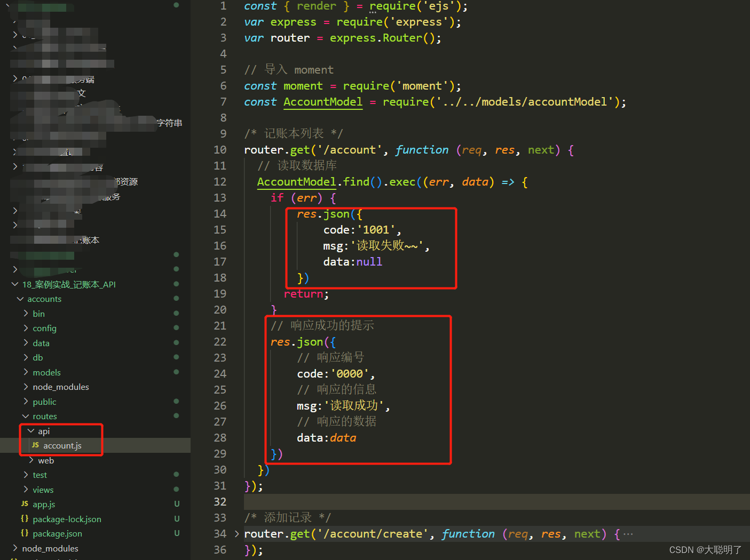The height and width of the screenshot is (560, 750).
Task: Select the views folder label
Action: pyautogui.click(x=43, y=490)
